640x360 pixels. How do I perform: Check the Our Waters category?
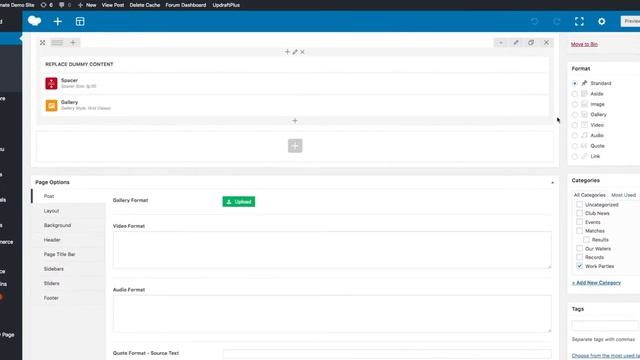point(580,248)
